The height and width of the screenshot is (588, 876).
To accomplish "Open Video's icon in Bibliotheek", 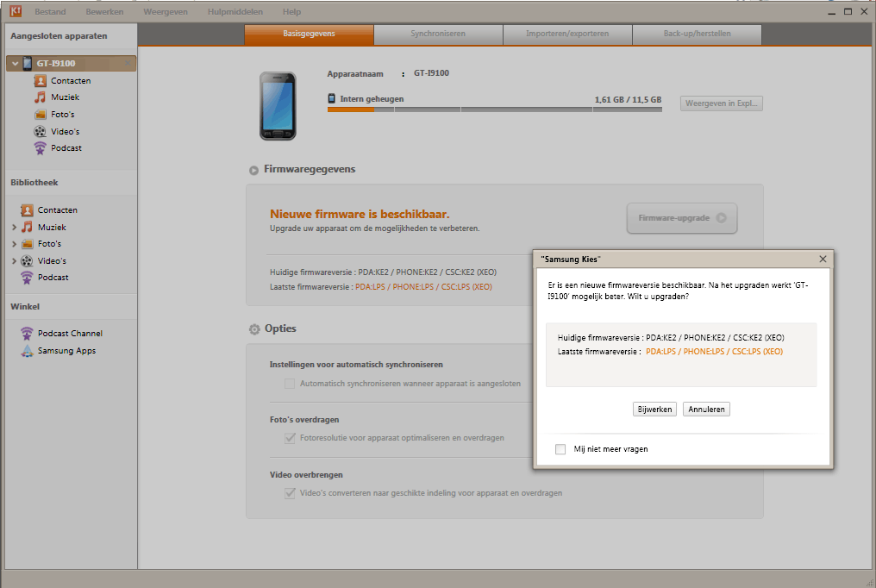I will [27, 260].
